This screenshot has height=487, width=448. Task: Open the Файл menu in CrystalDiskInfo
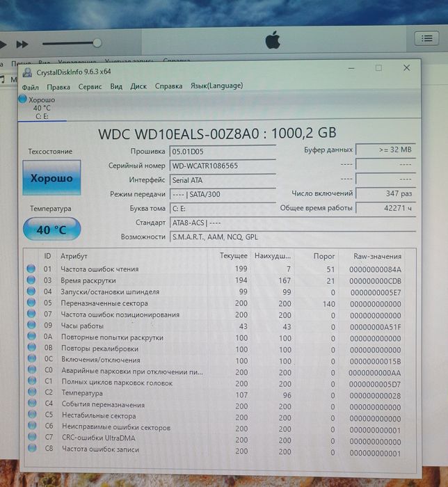(x=31, y=88)
